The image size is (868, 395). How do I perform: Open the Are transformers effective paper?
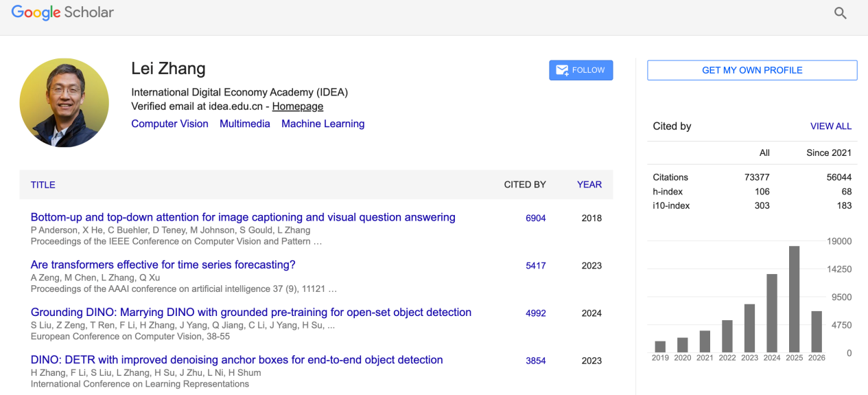163,264
